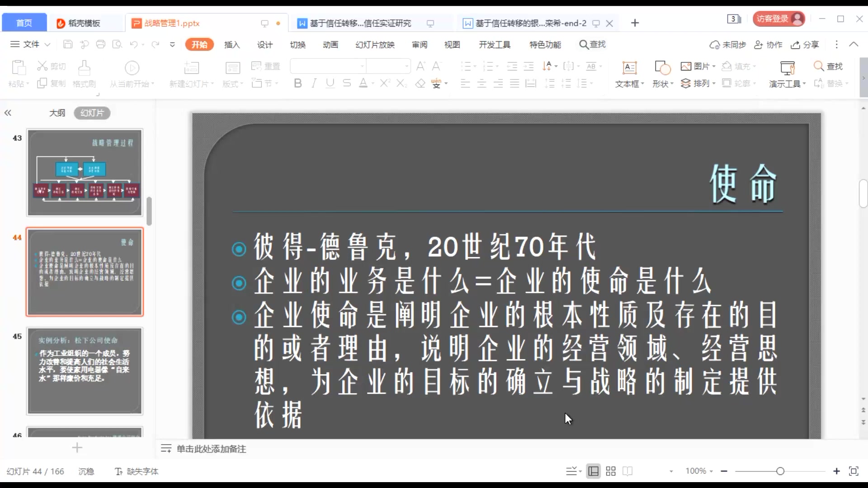Expand the 文件 menu arrow
Screen dimensions: 868x488
tap(47, 44)
